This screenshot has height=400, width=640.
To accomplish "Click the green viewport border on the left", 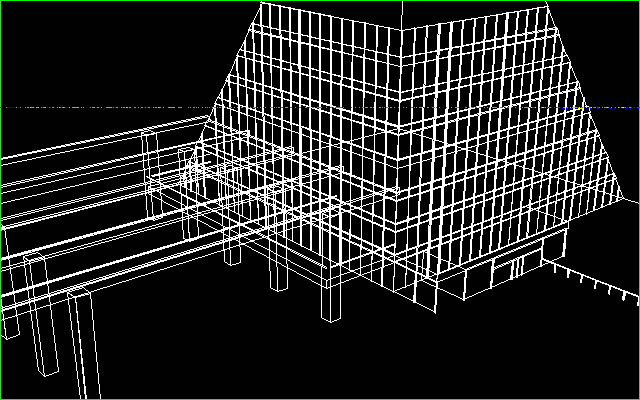I will click(1, 200).
